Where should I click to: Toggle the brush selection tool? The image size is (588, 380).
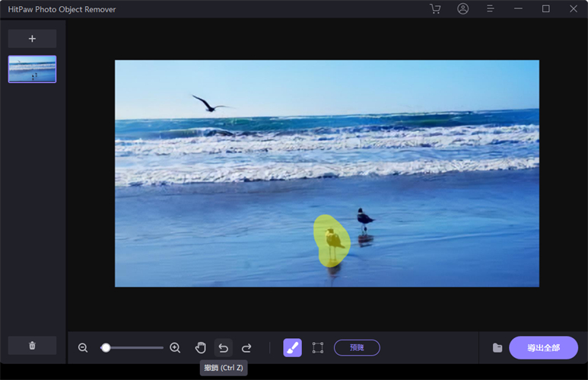coord(293,348)
